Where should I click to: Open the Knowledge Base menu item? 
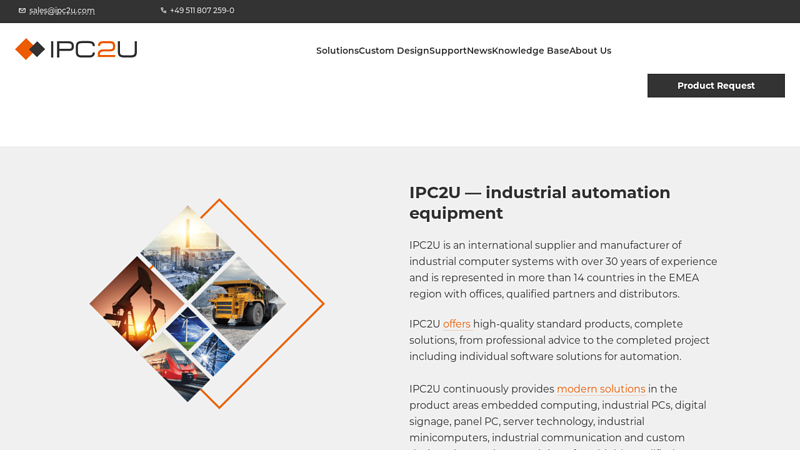530,51
